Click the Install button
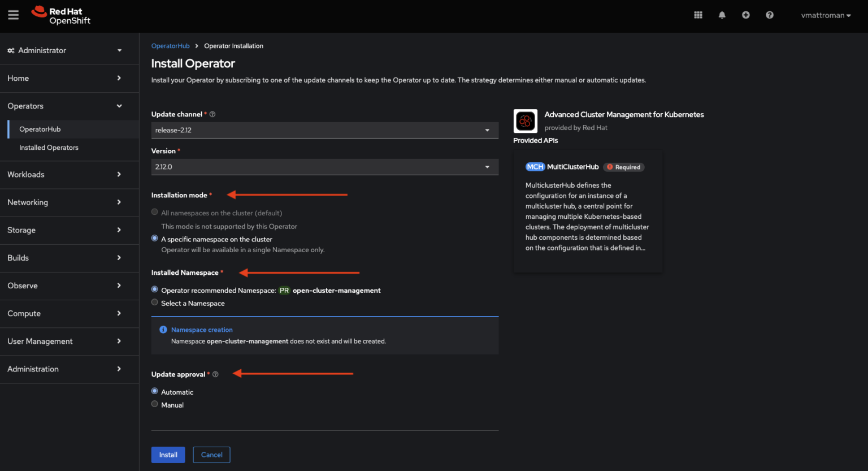Viewport: 868px width, 471px height. pyautogui.click(x=168, y=455)
